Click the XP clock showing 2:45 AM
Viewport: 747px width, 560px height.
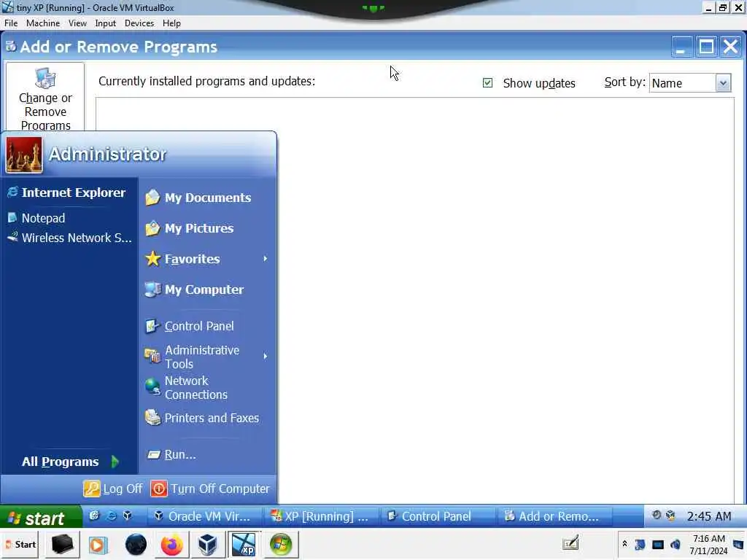point(709,516)
